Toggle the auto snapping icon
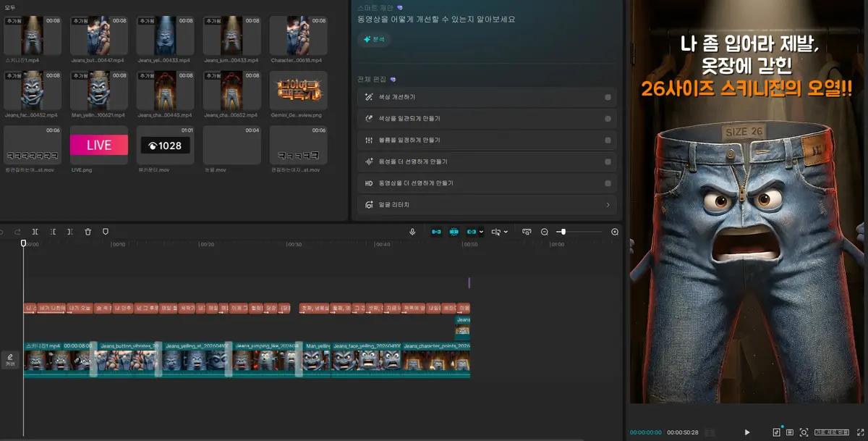Screen dimensions: 868x441 coord(454,232)
